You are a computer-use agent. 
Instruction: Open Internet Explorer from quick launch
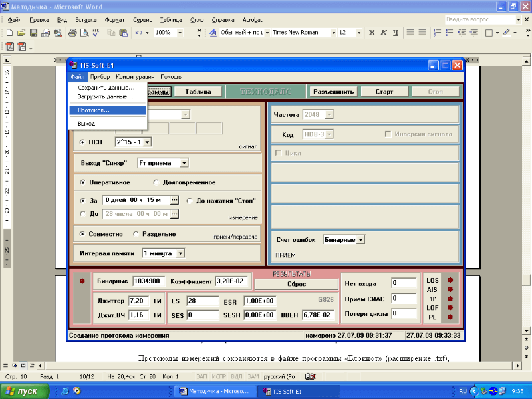coord(65,391)
